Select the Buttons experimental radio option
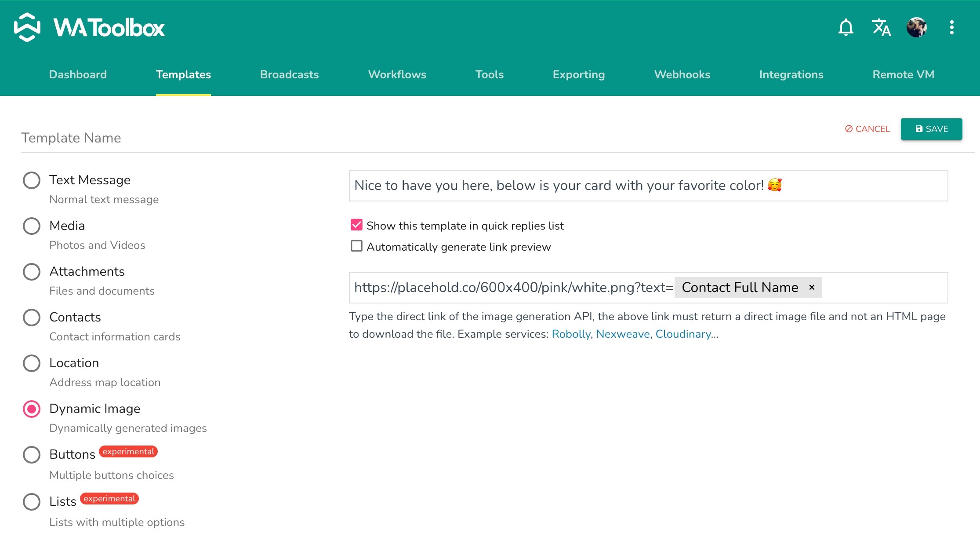Viewport: 980px width, 548px height. tap(32, 455)
